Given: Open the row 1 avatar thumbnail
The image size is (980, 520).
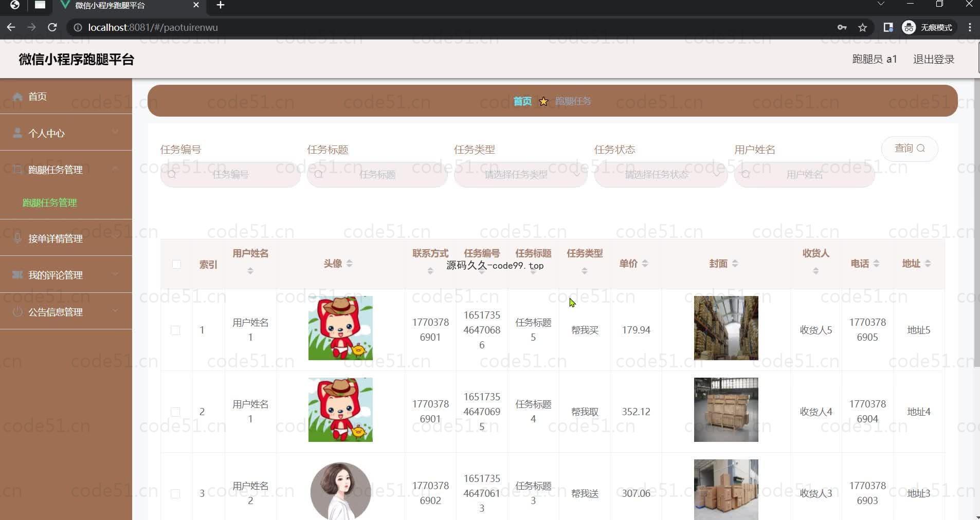Looking at the screenshot, I should pyautogui.click(x=340, y=328).
